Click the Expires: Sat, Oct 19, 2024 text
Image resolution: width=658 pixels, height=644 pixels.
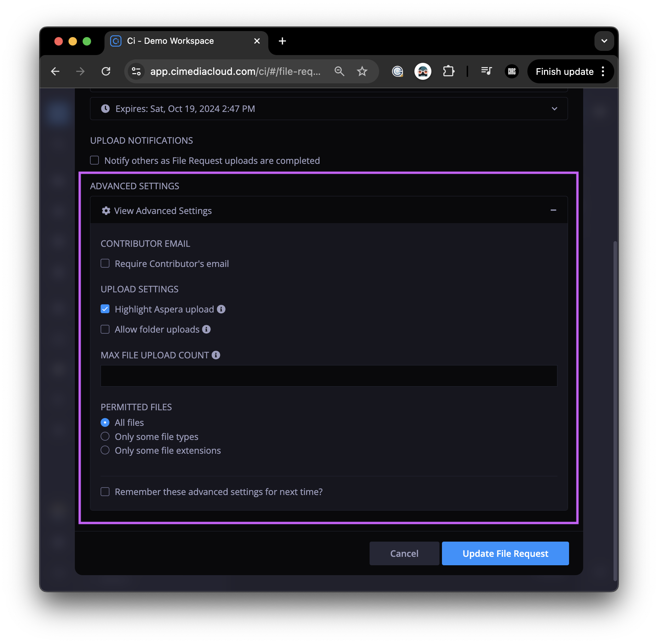click(185, 109)
